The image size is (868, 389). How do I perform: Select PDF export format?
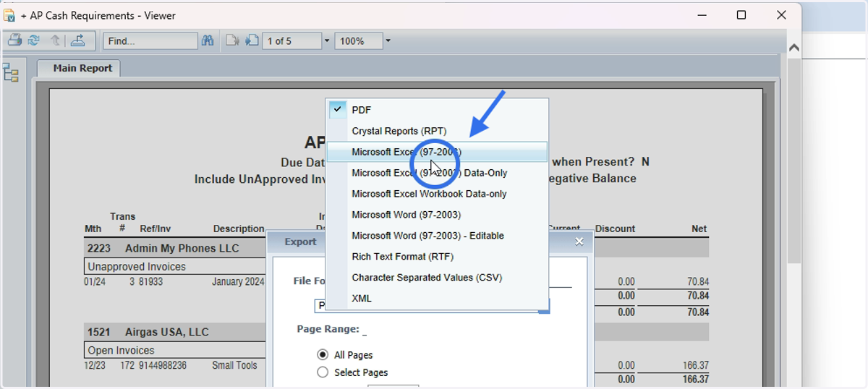point(437,110)
